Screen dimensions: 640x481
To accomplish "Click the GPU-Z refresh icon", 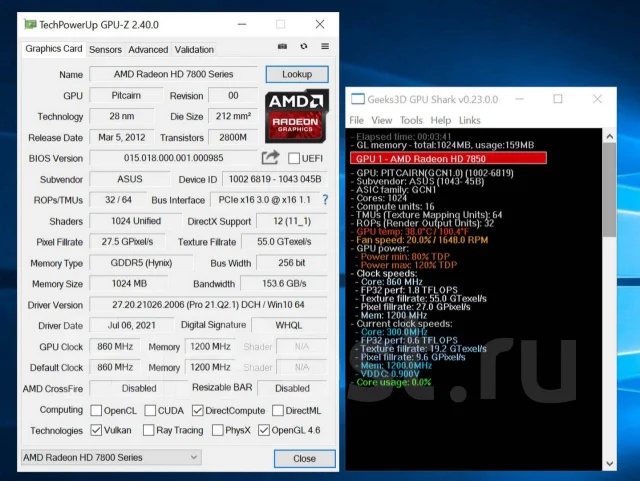I will tap(304, 46).
